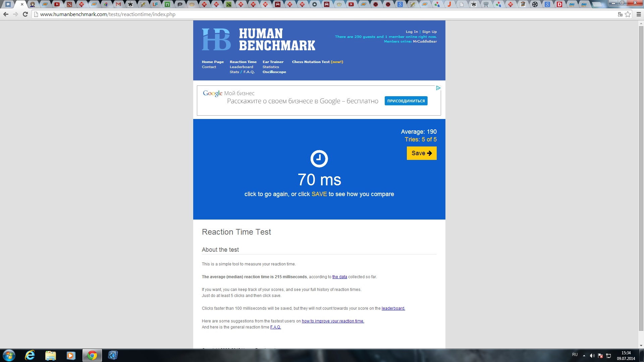This screenshot has height=362, width=644.
Task: Open Reaction Time menu item
Action: (x=243, y=62)
